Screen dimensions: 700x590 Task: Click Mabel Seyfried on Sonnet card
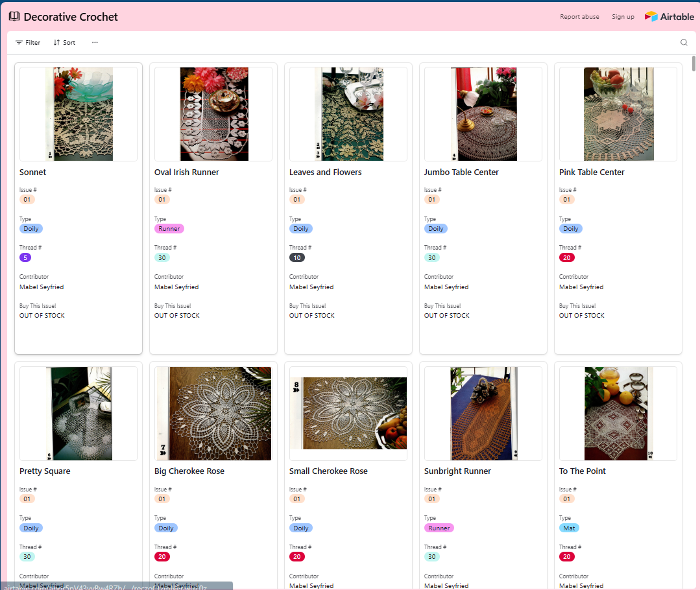pyautogui.click(x=42, y=287)
